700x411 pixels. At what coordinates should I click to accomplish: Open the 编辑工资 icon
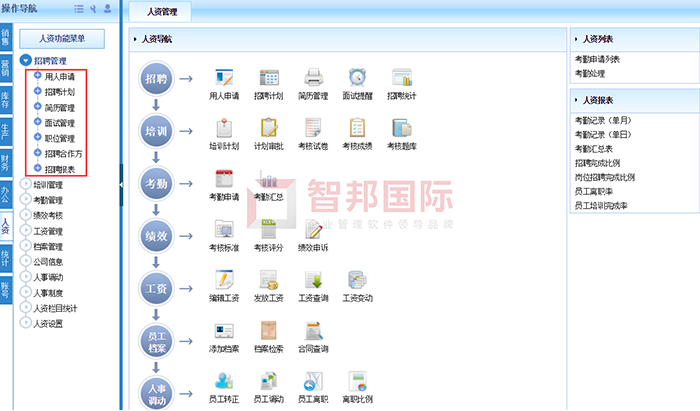(224, 280)
